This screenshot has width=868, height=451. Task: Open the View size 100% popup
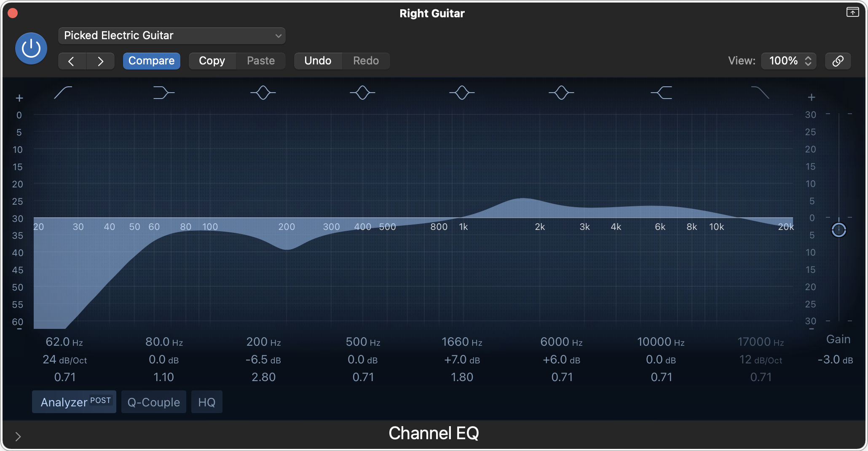[x=789, y=61]
